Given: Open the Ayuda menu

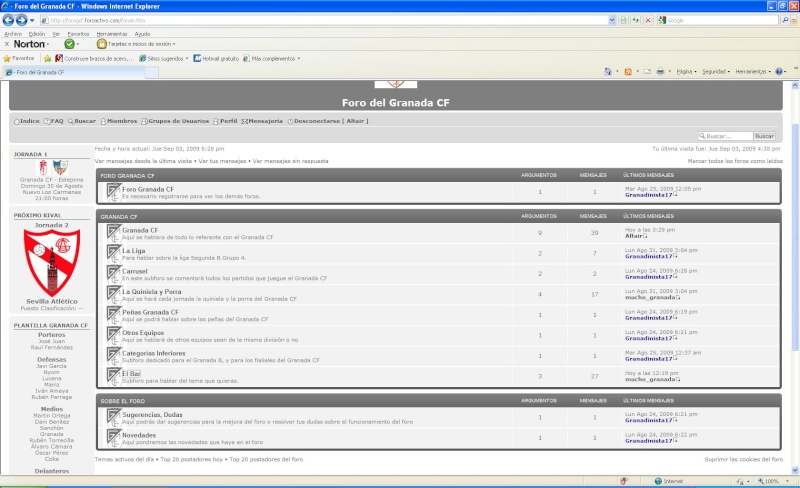Looking at the screenshot, I should (142, 34).
